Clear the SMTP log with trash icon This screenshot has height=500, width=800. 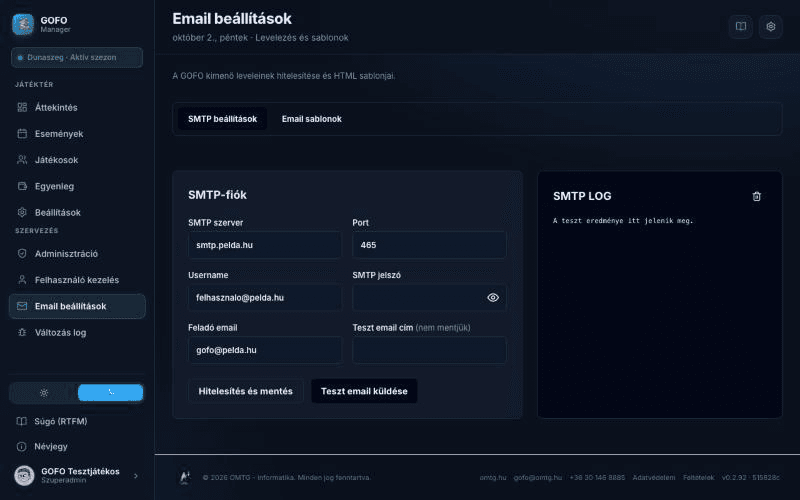[757, 196]
